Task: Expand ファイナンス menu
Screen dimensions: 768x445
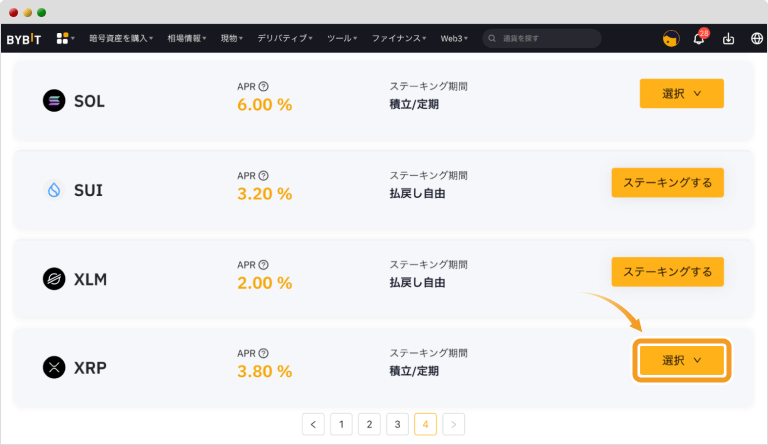Action: (399, 38)
